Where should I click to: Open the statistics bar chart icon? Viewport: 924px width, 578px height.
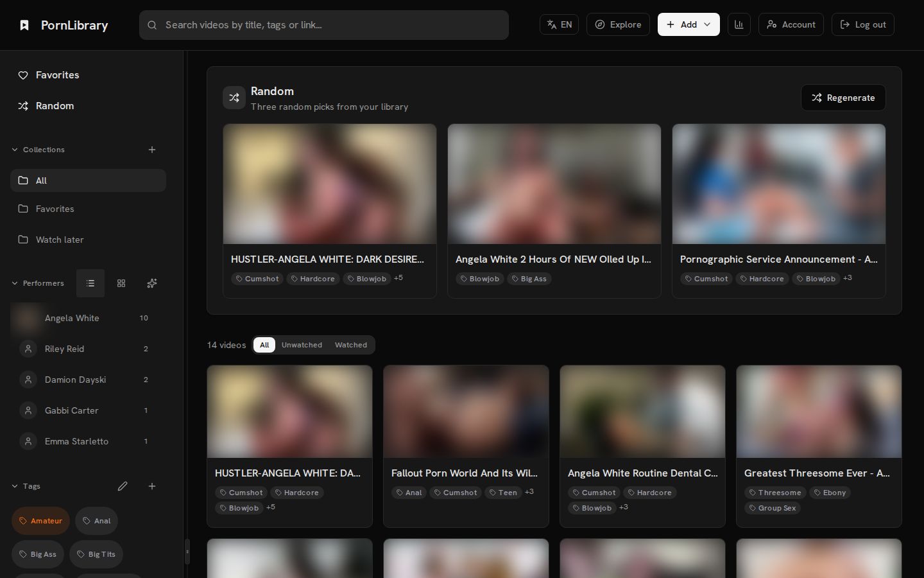pyautogui.click(x=739, y=24)
